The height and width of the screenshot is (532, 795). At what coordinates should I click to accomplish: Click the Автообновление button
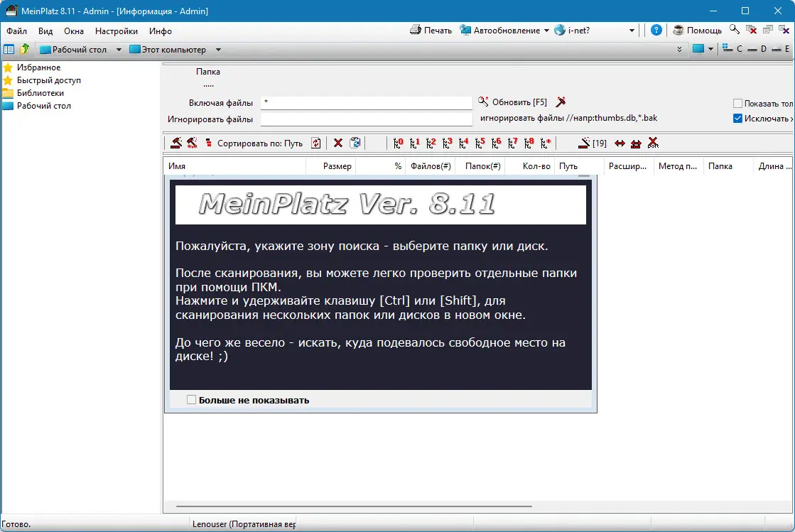[500, 31]
